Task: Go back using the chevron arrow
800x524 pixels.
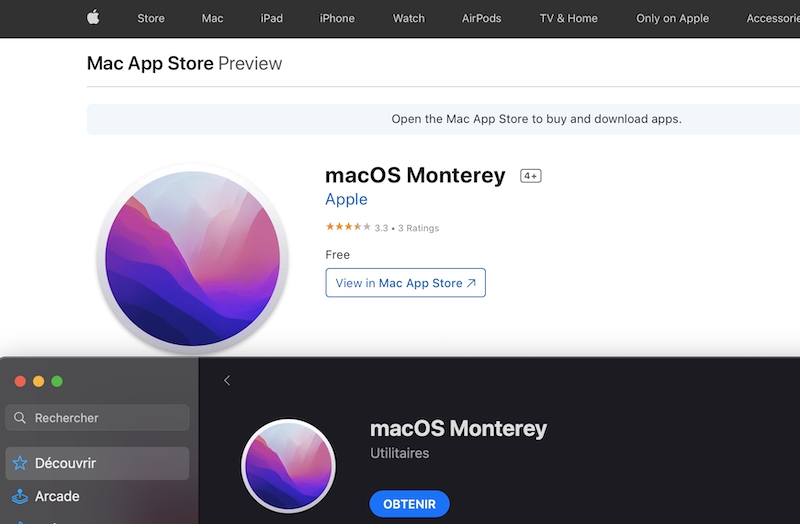Action: (227, 380)
